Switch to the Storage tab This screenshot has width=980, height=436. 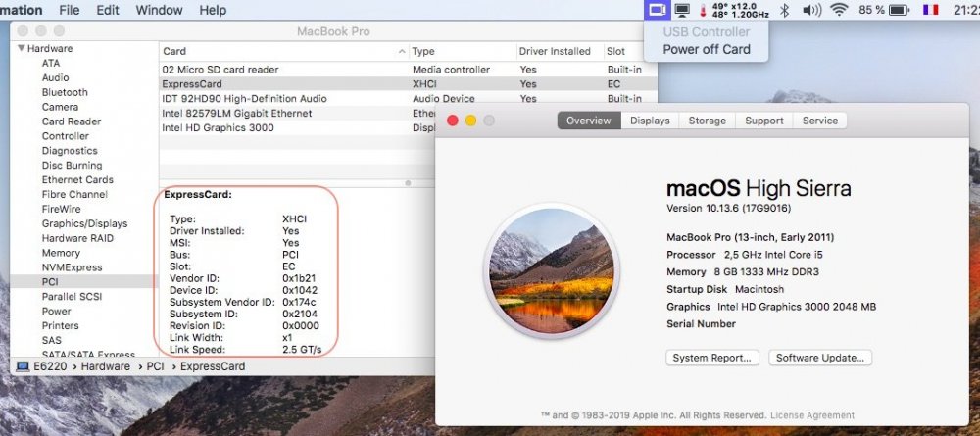click(707, 121)
